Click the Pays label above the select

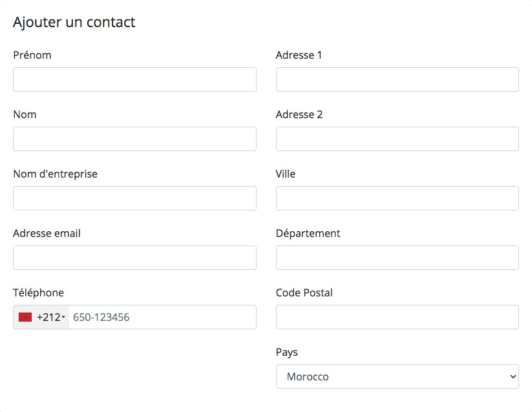287,353
